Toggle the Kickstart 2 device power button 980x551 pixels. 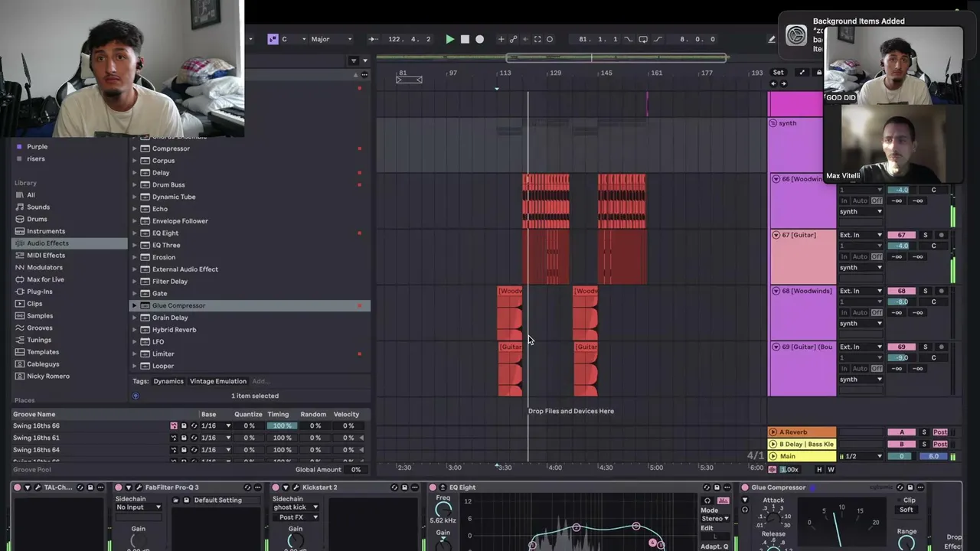[x=276, y=487]
